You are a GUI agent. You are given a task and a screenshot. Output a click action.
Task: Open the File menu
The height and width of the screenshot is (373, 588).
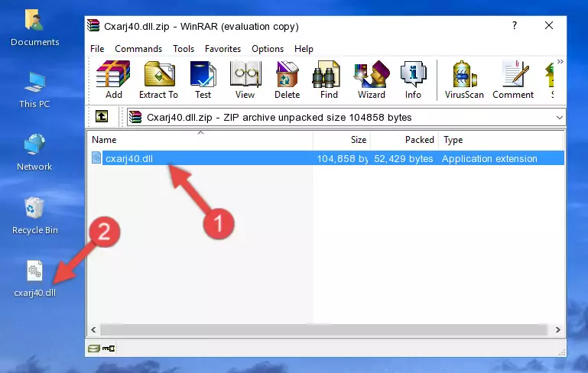[x=97, y=49]
